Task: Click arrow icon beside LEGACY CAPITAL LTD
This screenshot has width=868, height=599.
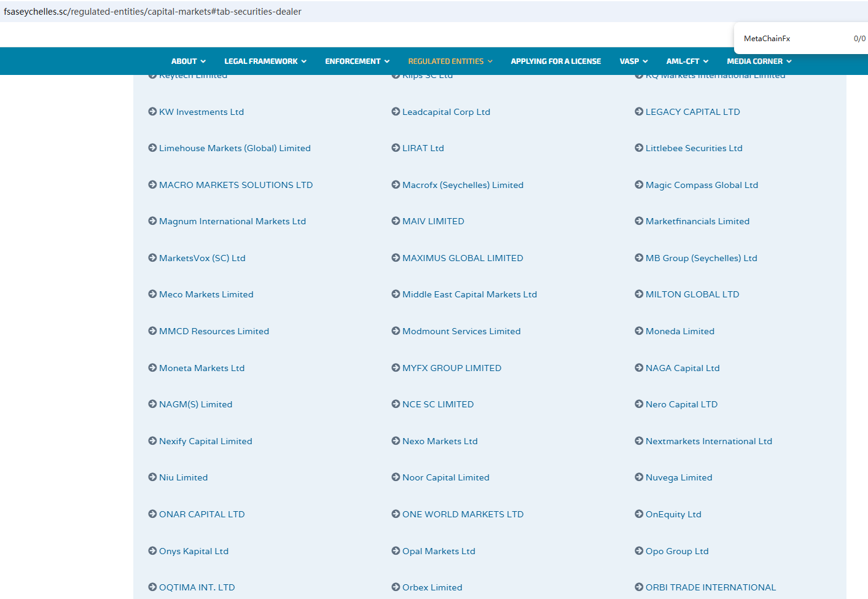Action: point(639,112)
